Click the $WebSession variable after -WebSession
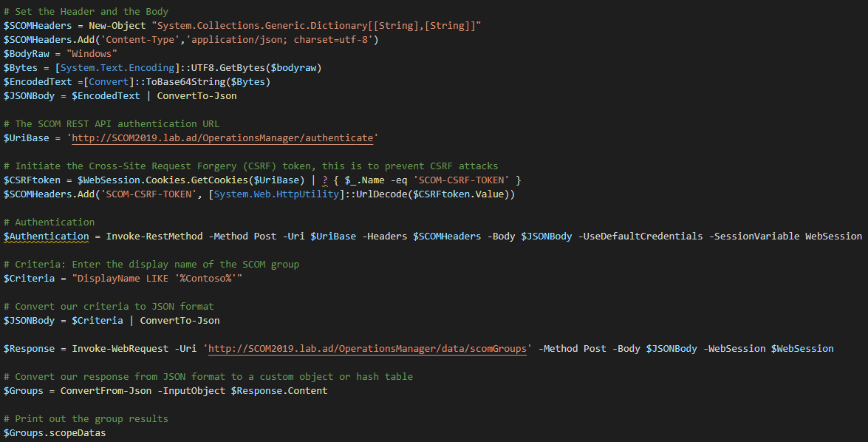This screenshot has width=868, height=442. [x=802, y=348]
